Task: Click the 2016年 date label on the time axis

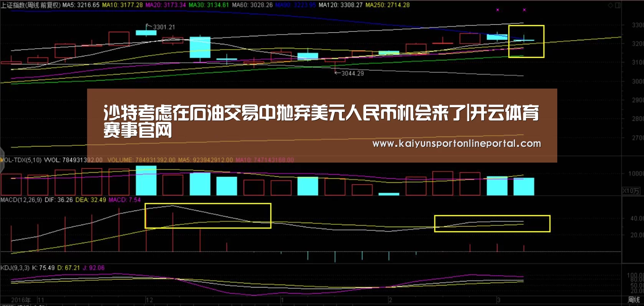Action: (x=21, y=300)
